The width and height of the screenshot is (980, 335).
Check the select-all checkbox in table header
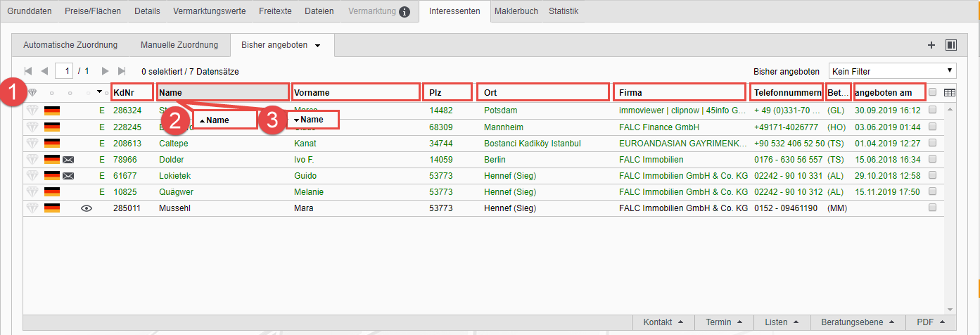pos(932,92)
